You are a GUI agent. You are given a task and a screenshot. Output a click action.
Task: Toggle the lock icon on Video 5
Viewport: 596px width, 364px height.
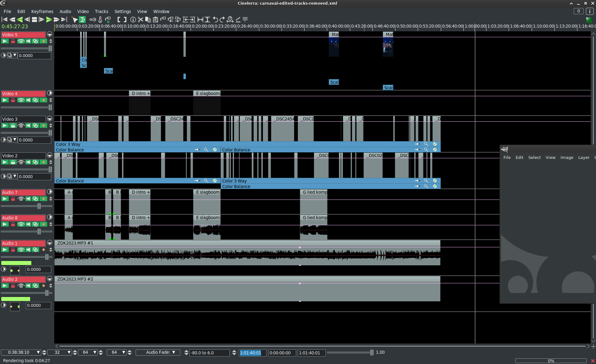13,41
